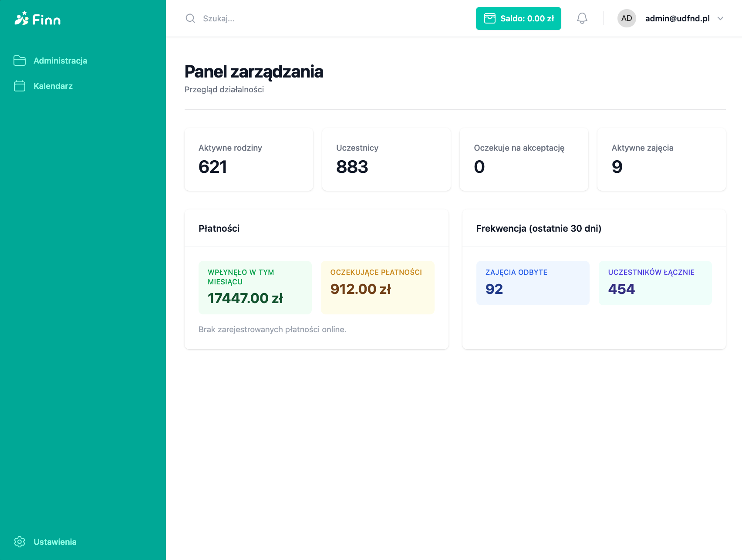The height and width of the screenshot is (560, 742).
Task: Click the Saldo: 0.00 zł button
Action: tap(518, 18)
